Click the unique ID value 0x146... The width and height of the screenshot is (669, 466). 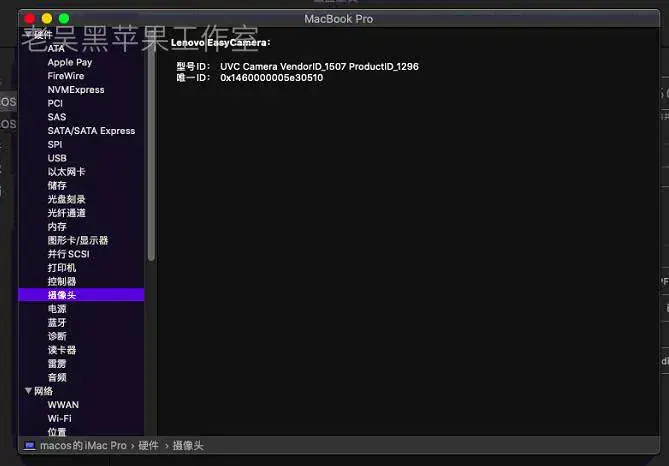pyautogui.click(x=271, y=78)
